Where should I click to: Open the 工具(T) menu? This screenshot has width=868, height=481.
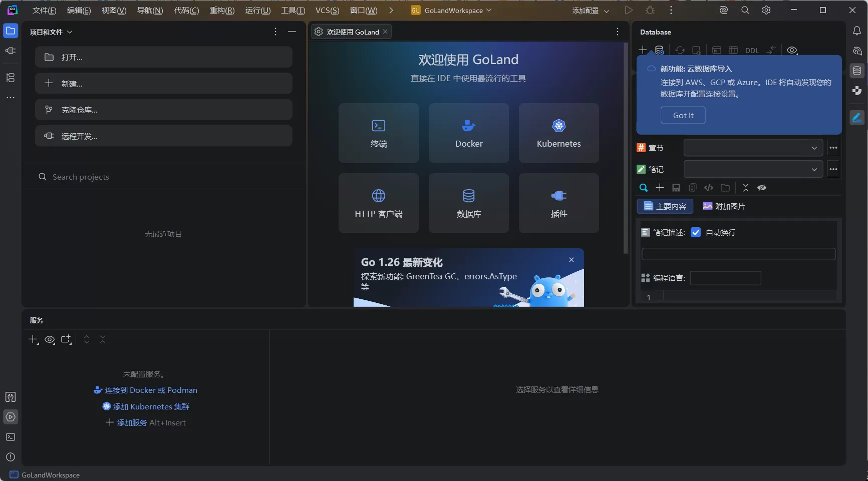(293, 10)
